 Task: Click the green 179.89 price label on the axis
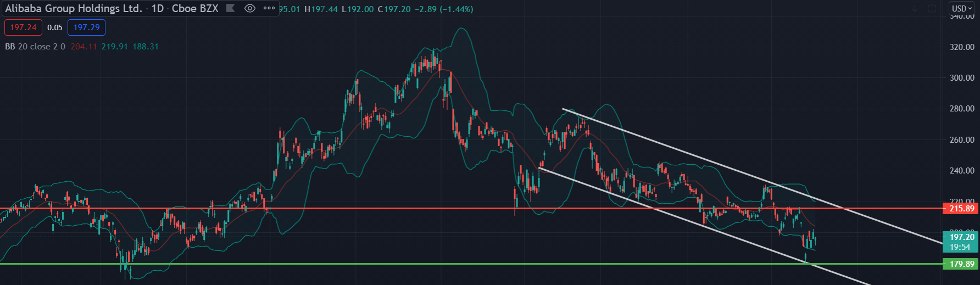point(961,264)
